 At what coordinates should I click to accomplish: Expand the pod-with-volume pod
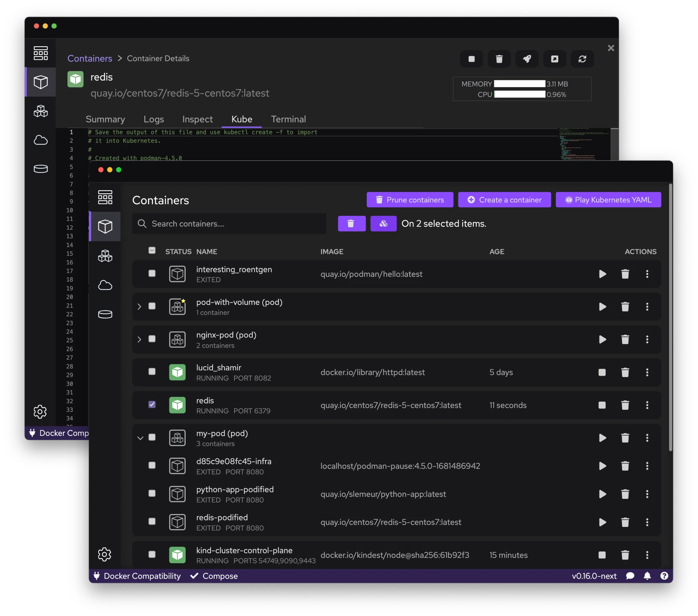(x=140, y=307)
